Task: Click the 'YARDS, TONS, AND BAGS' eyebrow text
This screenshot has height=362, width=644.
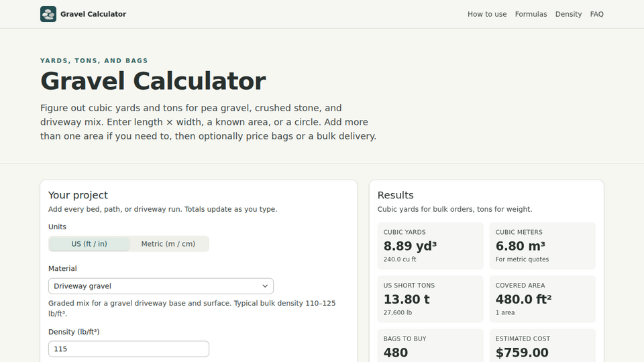Action: click(94, 61)
